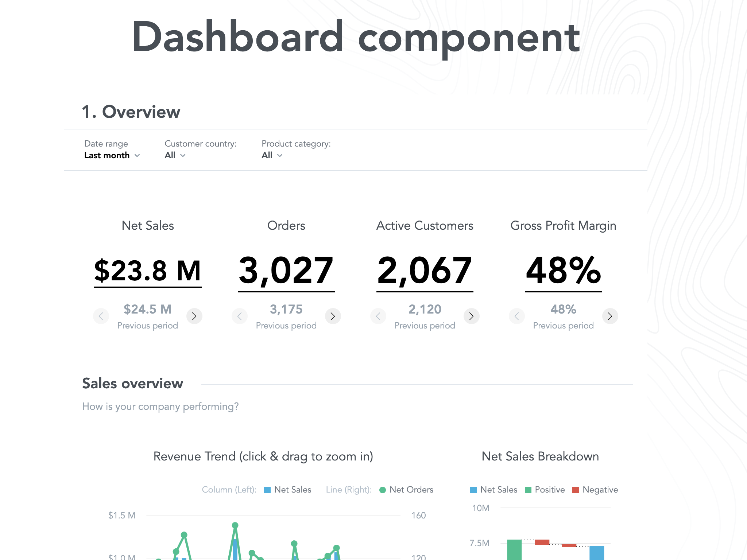Click the highest Net Orders line point
Image resolution: width=747 pixels, height=560 pixels.
(x=235, y=525)
